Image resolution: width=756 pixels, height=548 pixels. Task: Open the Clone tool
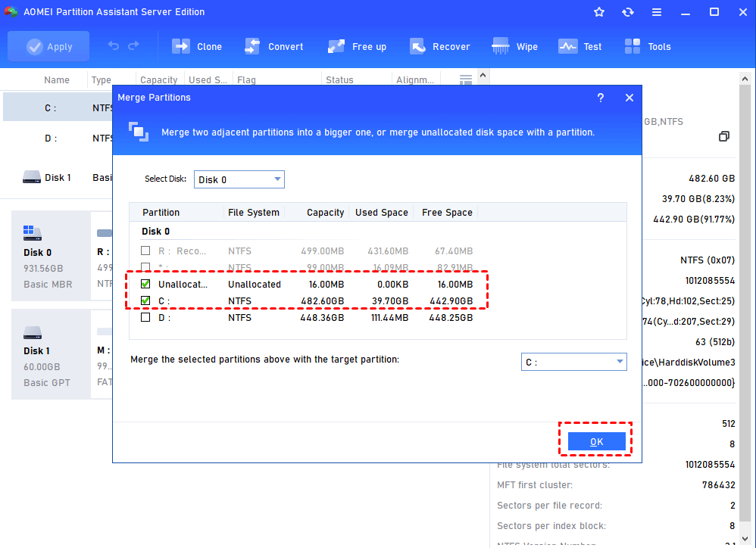click(x=197, y=46)
